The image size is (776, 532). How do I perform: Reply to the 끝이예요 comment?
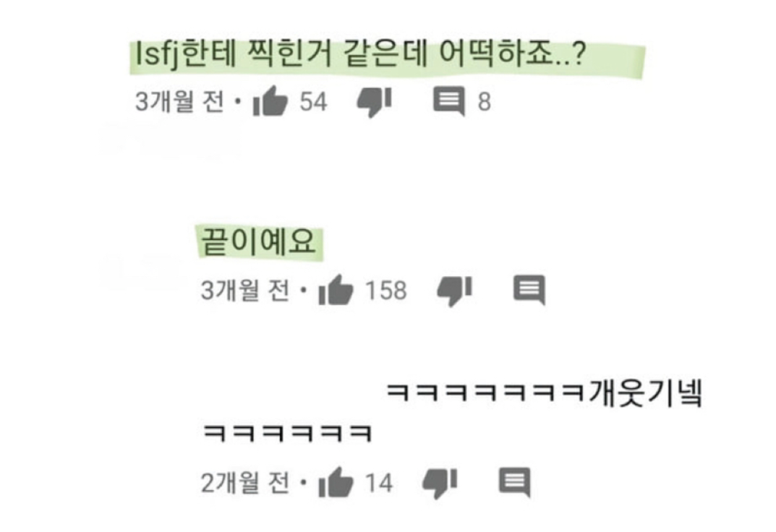click(529, 291)
